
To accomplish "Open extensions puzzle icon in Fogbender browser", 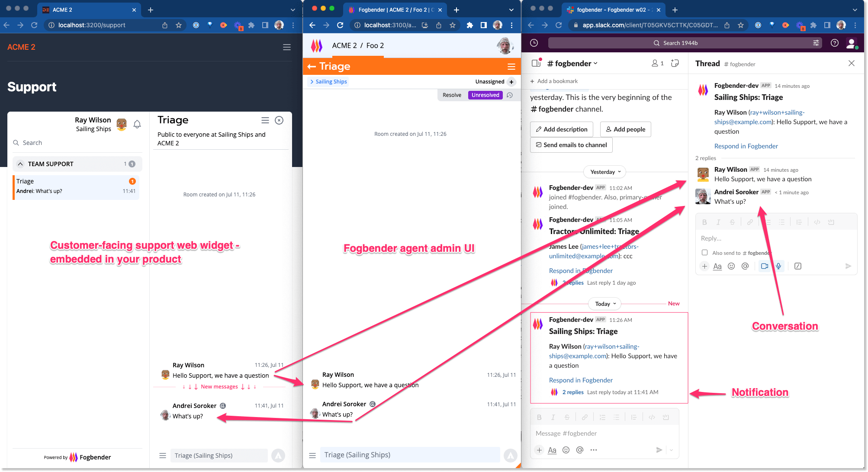I will [x=470, y=25].
